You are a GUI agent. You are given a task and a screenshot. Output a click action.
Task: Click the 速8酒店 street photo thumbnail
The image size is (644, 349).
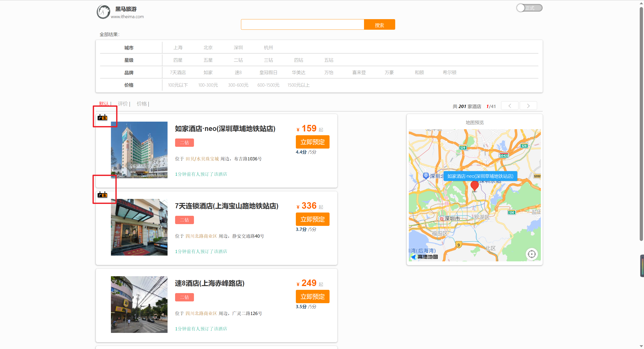click(139, 304)
